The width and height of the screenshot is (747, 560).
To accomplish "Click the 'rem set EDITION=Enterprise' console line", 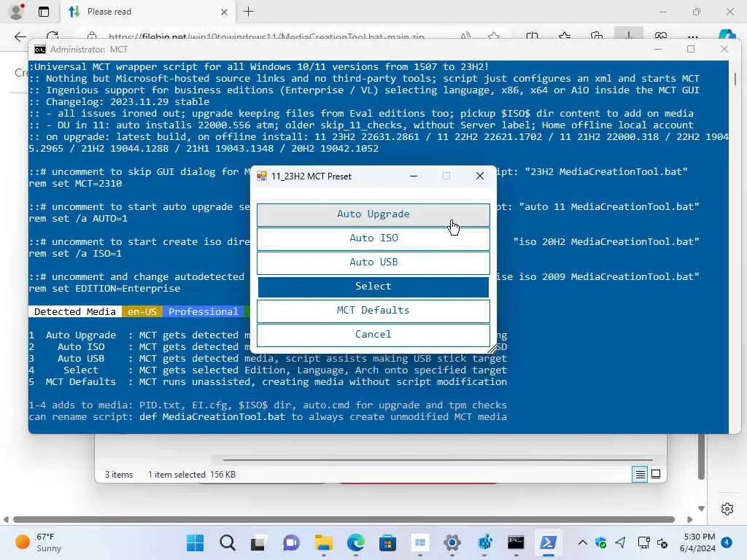I will click(x=104, y=289).
